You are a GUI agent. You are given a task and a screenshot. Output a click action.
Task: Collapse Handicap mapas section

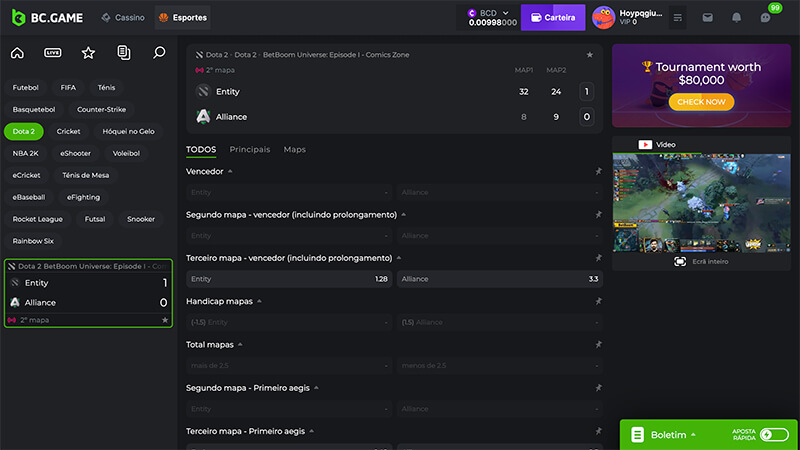[x=259, y=302]
